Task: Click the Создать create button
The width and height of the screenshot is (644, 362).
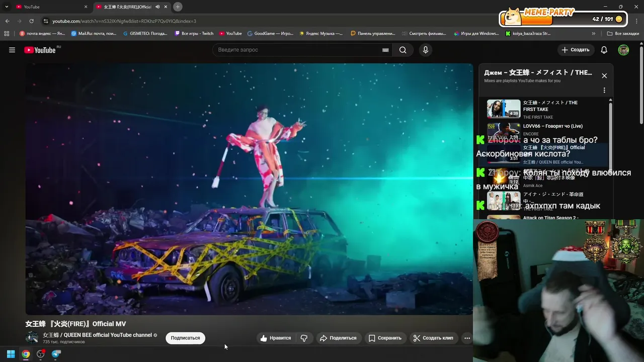Action: coord(576,50)
